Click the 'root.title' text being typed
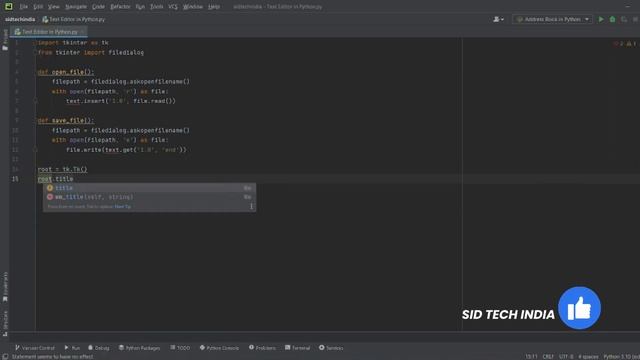Viewport: 640px width, 360px height. [x=56, y=179]
